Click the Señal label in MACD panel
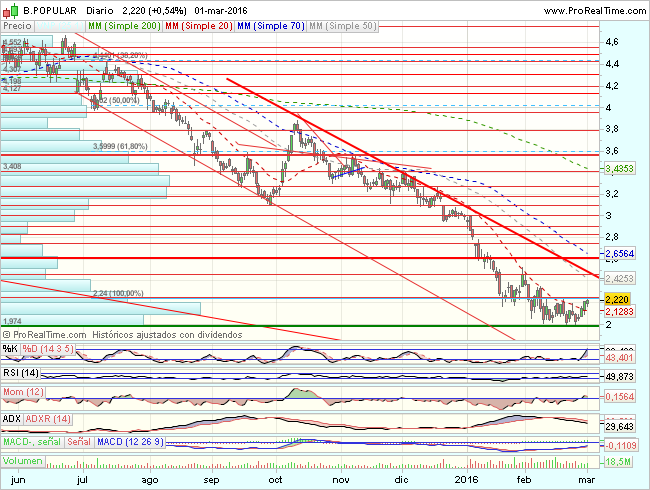This screenshot has height=490, width=650. click(x=79, y=442)
